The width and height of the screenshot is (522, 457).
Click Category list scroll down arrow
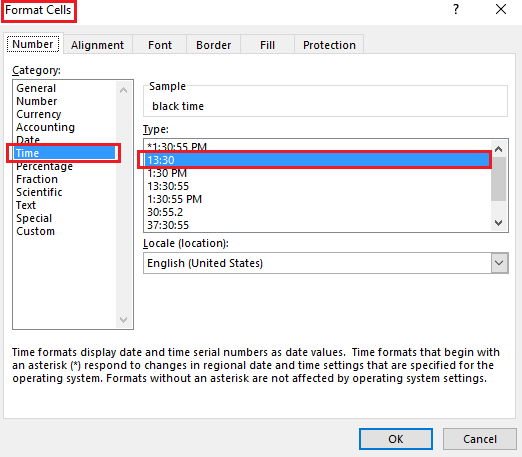pos(123,320)
